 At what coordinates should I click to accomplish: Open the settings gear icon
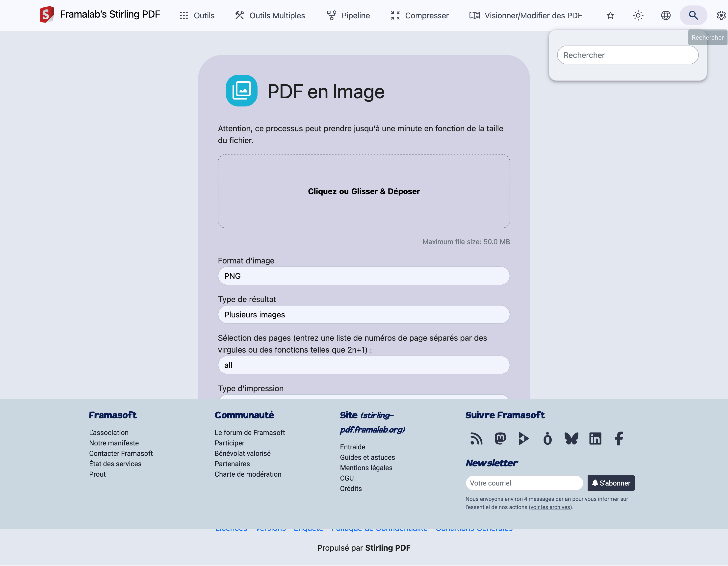tap(721, 15)
